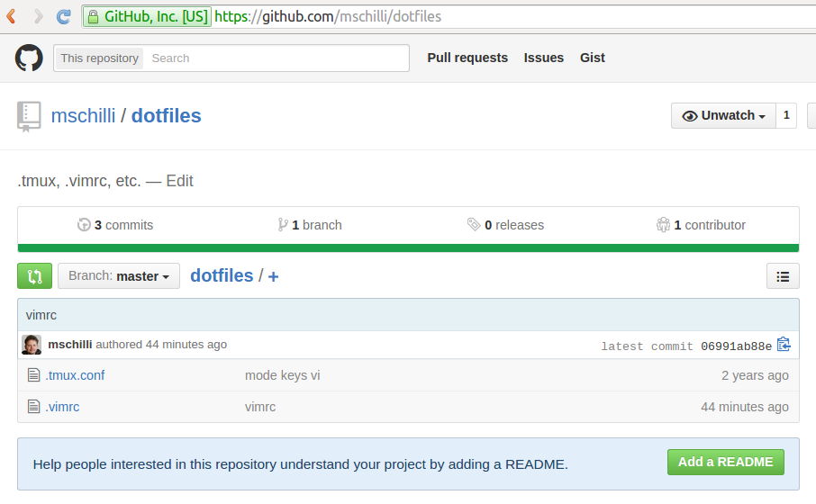Viewport: 816px width, 504px height.
Task: Create new file with plus link
Action: (273, 276)
